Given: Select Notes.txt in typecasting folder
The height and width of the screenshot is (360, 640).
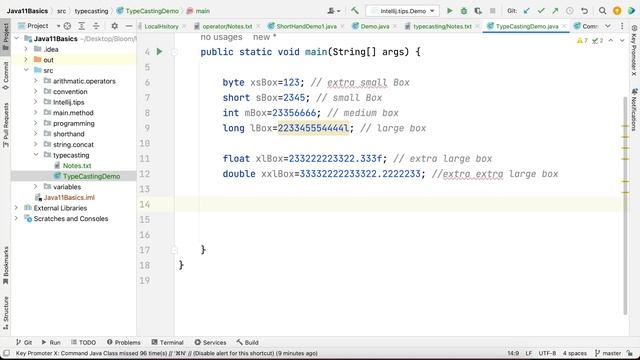Looking at the screenshot, I should [x=77, y=166].
